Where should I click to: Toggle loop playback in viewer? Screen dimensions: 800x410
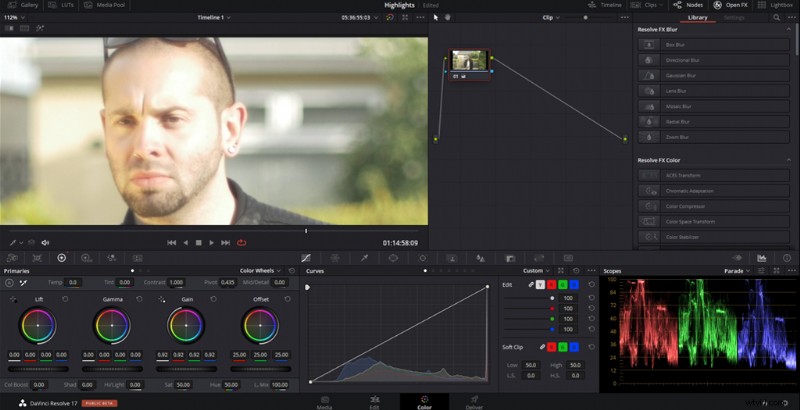tap(241, 243)
